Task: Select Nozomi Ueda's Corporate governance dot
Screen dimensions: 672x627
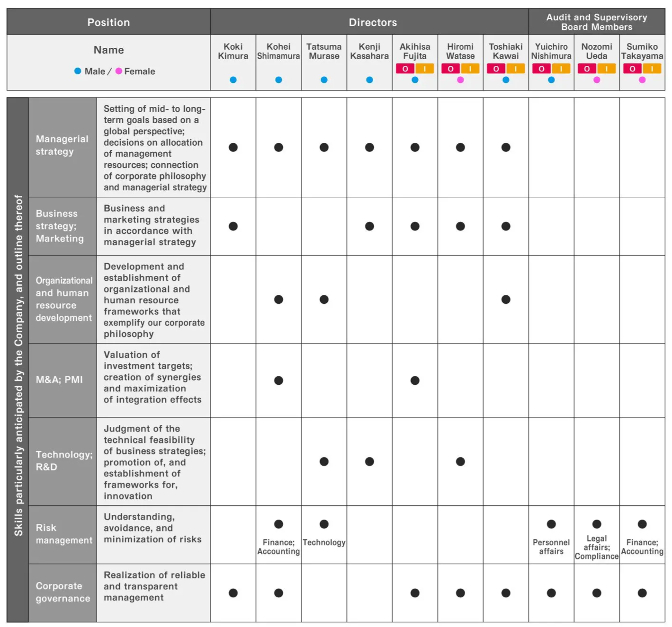Action: tap(597, 593)
